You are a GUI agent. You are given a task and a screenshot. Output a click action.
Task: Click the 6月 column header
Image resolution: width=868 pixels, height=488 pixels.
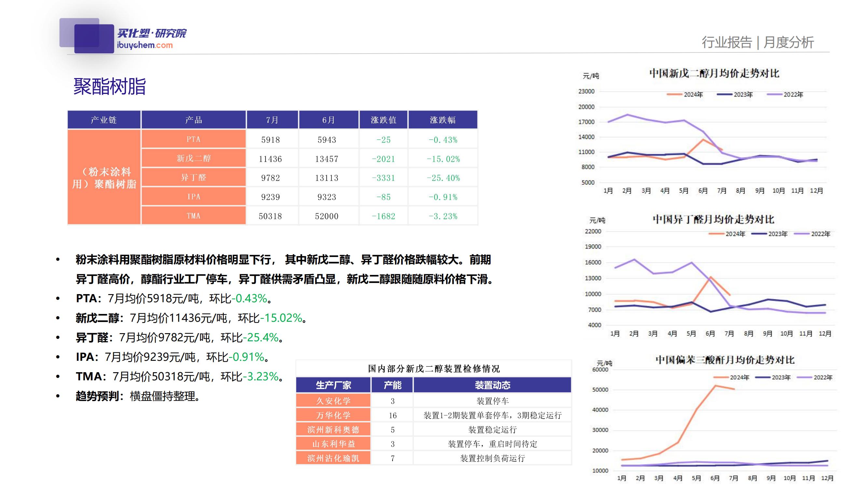click(x=328, y=120)
